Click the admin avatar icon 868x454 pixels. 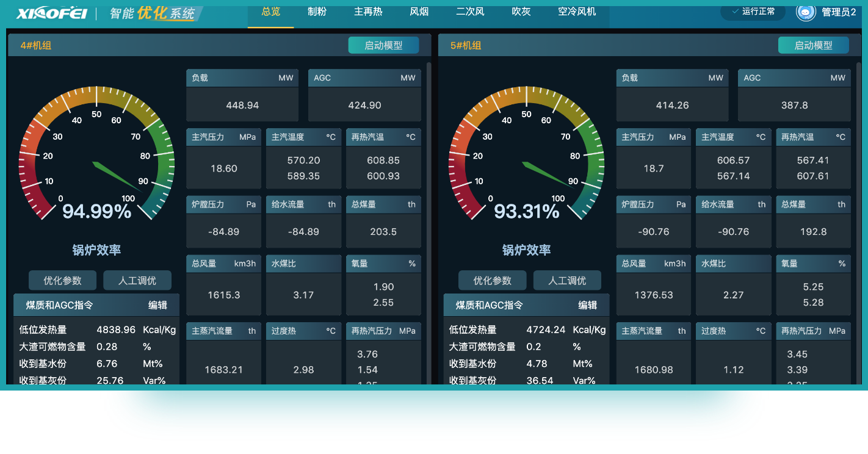806,12
